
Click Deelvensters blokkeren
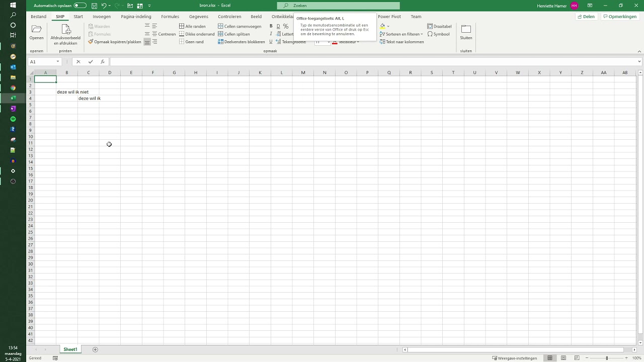242,42
